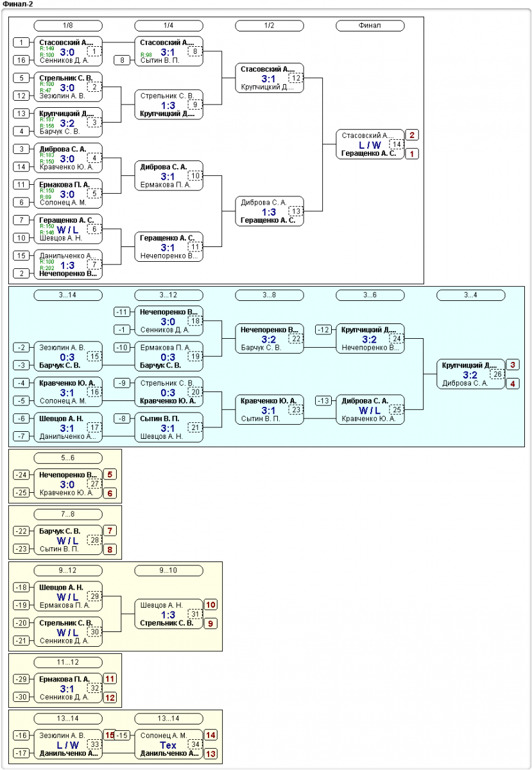Screen dimensions: 532x770
Task: Click place badge 13 by Данильченко
Action: (210, 754)
